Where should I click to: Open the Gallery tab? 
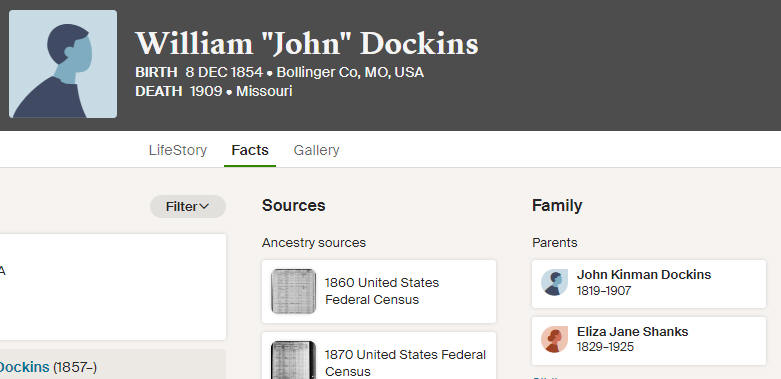click(316, 150)
